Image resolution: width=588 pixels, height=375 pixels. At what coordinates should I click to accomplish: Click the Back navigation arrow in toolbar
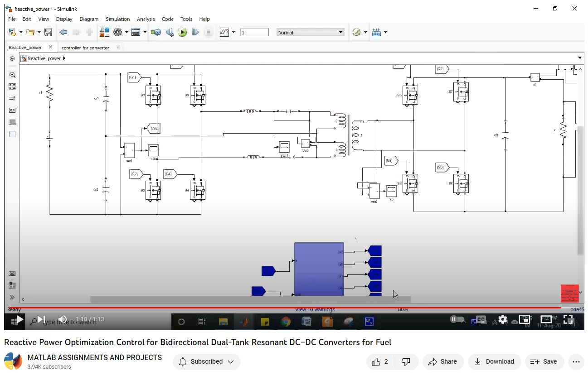[63, 32]
